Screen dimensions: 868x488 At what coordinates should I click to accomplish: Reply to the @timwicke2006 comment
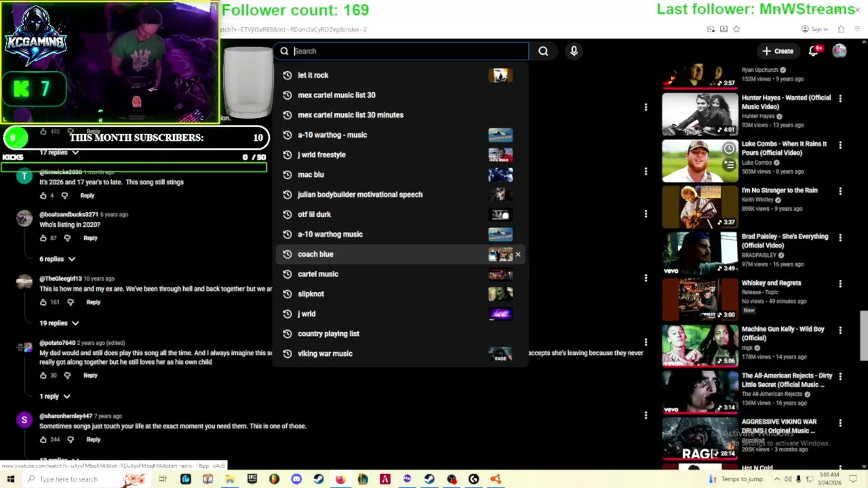click(87, 196)
